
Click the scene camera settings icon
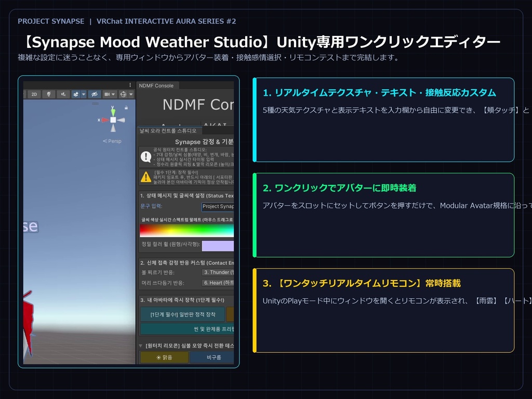(x=107, y=95)
